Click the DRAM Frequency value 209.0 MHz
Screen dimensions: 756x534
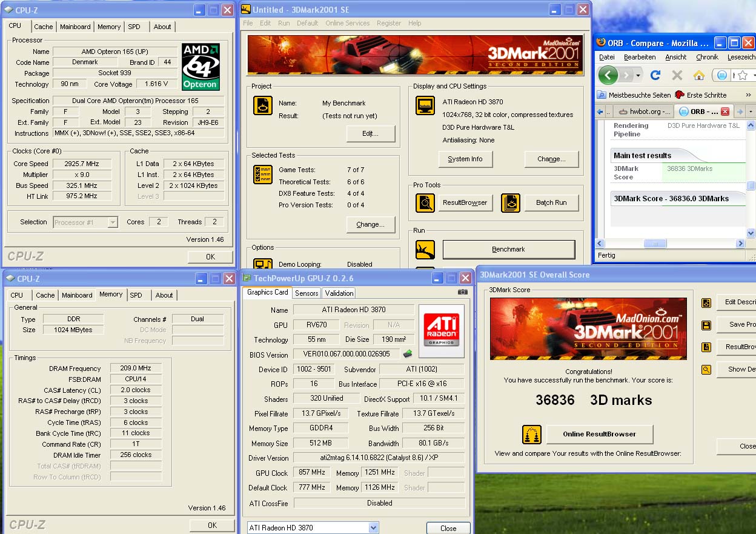[x=136, y=368]
